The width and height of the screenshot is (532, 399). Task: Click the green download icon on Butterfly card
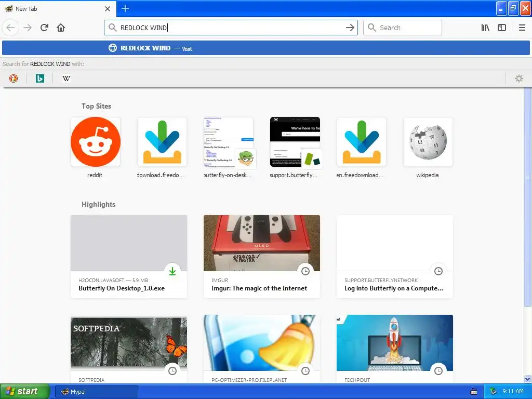[172, 271]
